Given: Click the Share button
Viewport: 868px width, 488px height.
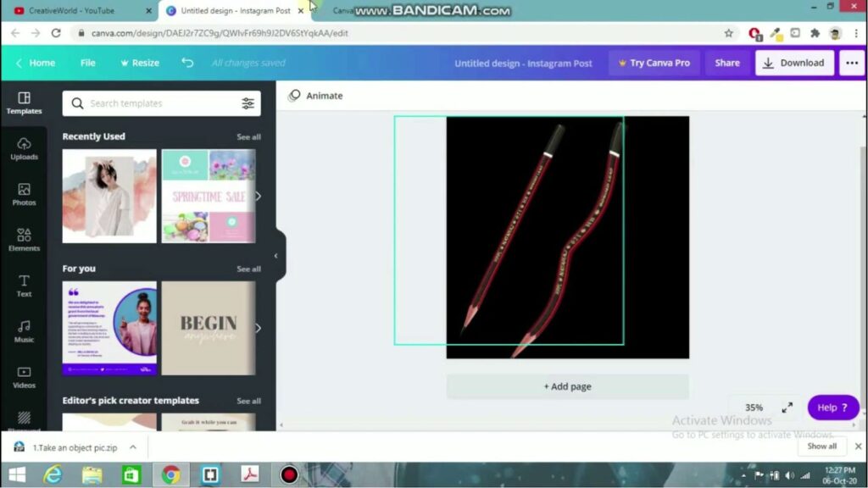Looking at the screenshot, I should pos(726,63).
